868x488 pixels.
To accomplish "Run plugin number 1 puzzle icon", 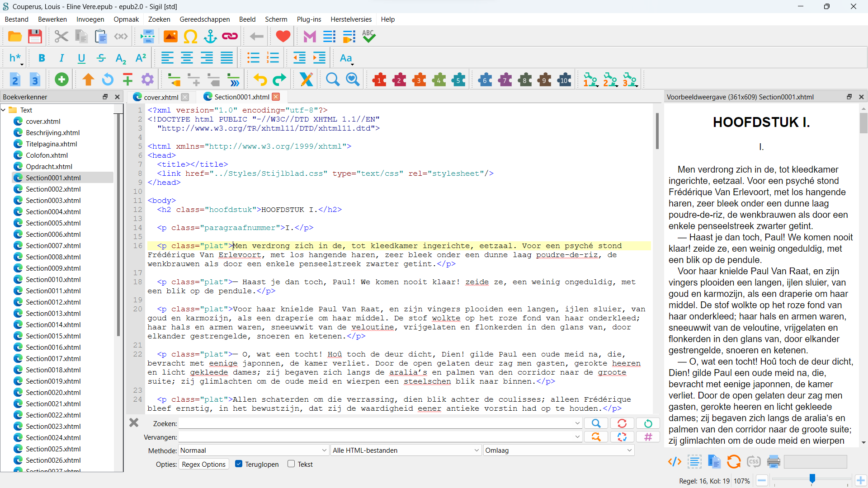I will coord(379,80).
